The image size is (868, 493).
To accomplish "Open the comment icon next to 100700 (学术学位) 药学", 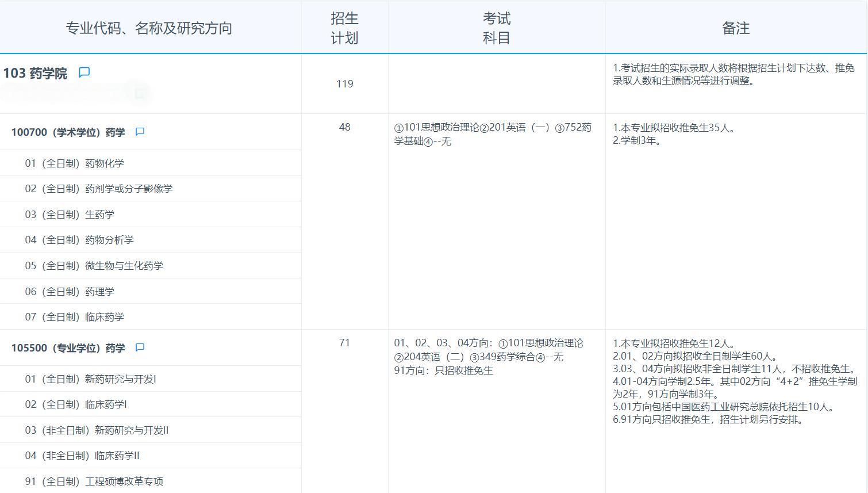I will 139,131.
